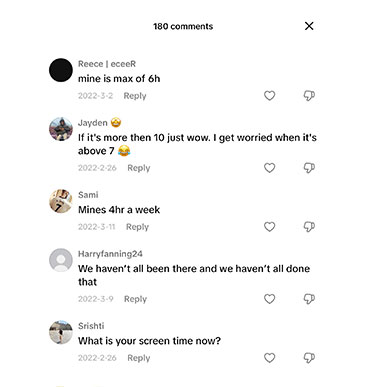The width and height of the screenshot is (366, 387).
Task: Like Jayden's comment with the heart icon
Action: pos(269,168)
